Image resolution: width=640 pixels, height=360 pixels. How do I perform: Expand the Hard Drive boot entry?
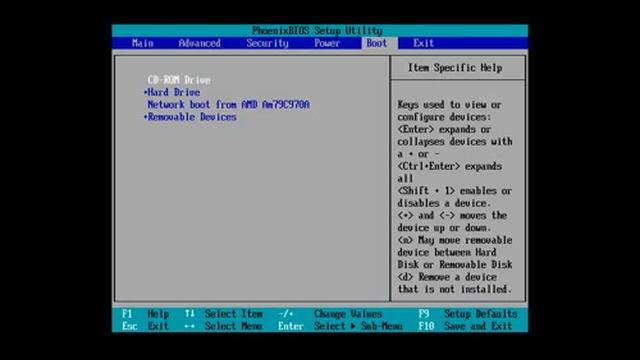tap(172, 92)
